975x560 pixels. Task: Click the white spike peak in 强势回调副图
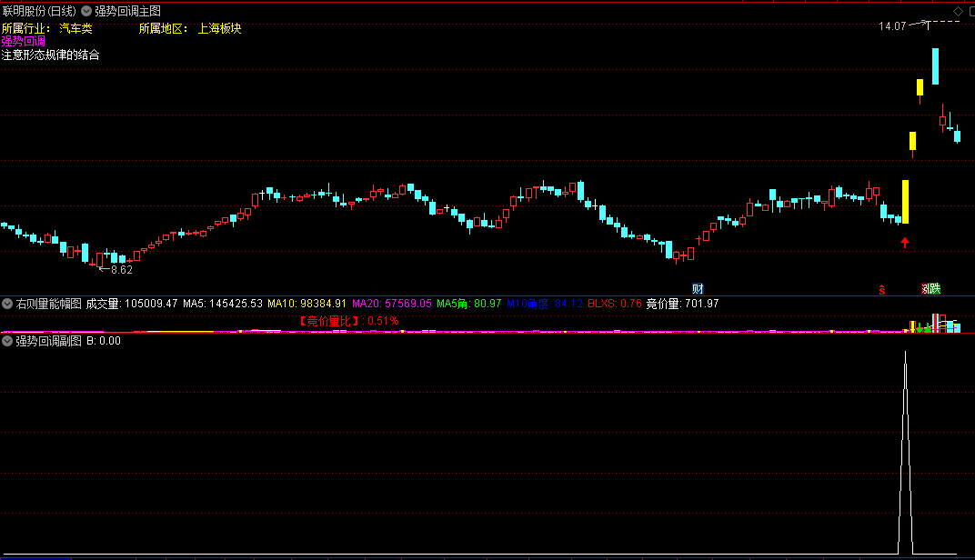coord(905,353)
